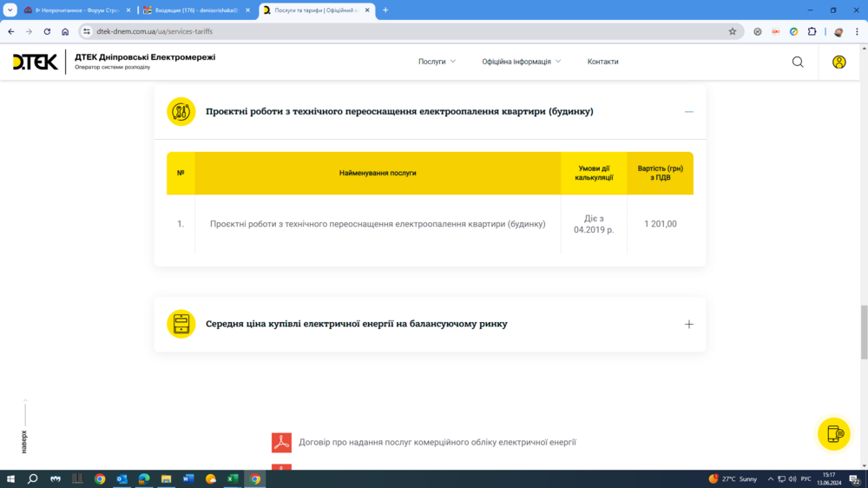Close the Непрочитанное Форум tab
Viewport: 868px width, 488px height.
point(128,10)
